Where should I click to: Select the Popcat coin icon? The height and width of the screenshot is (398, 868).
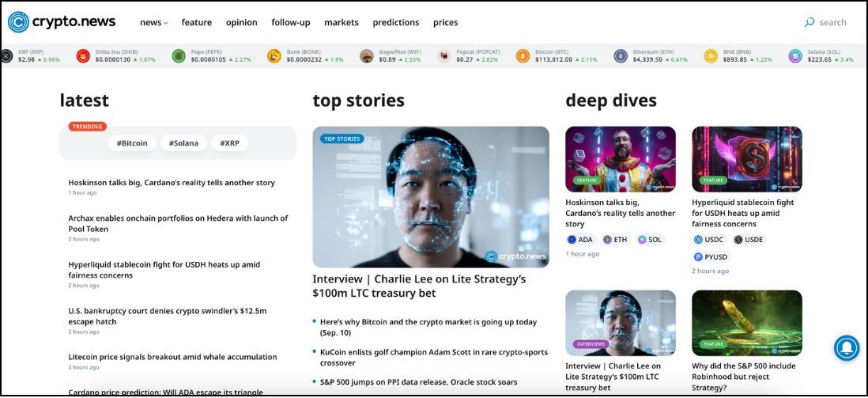444,56
